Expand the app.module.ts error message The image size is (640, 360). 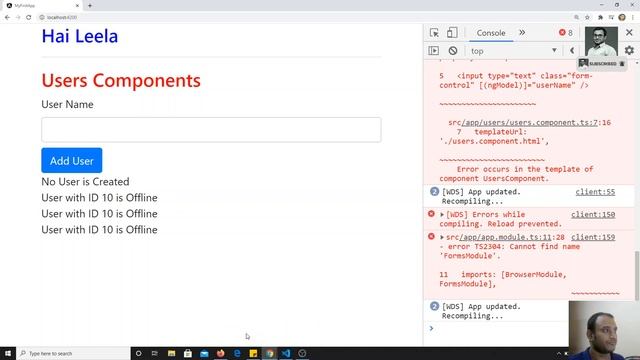[x=442, y=237]
